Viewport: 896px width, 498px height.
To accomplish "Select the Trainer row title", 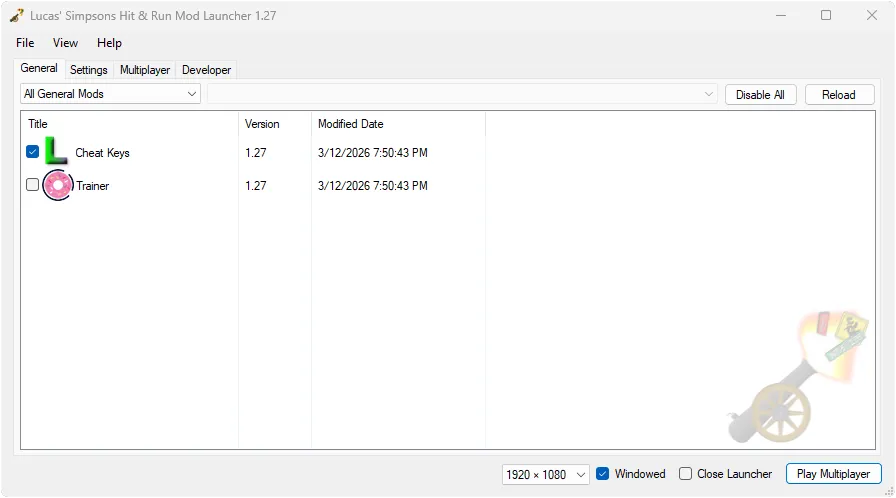I will tap(93, 186).
